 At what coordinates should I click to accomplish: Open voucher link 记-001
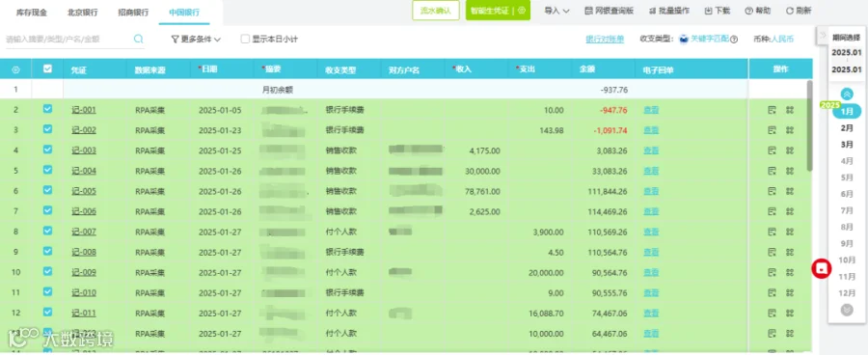click(x=84, y=110)
